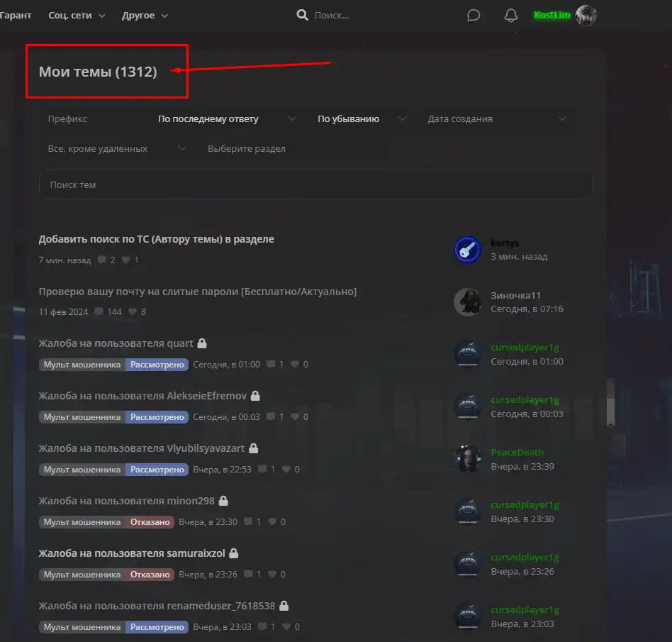The image size is (672, 642).
Task: Click Рассмотрено tag on quart complaint
Action: coord(157,365)
